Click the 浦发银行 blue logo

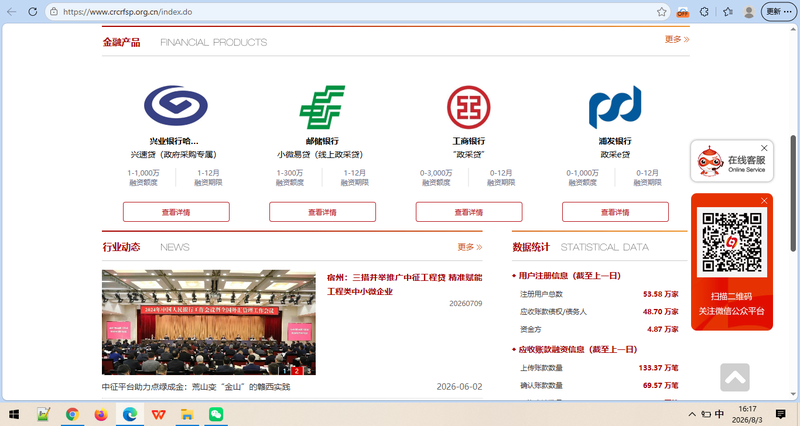615,107
